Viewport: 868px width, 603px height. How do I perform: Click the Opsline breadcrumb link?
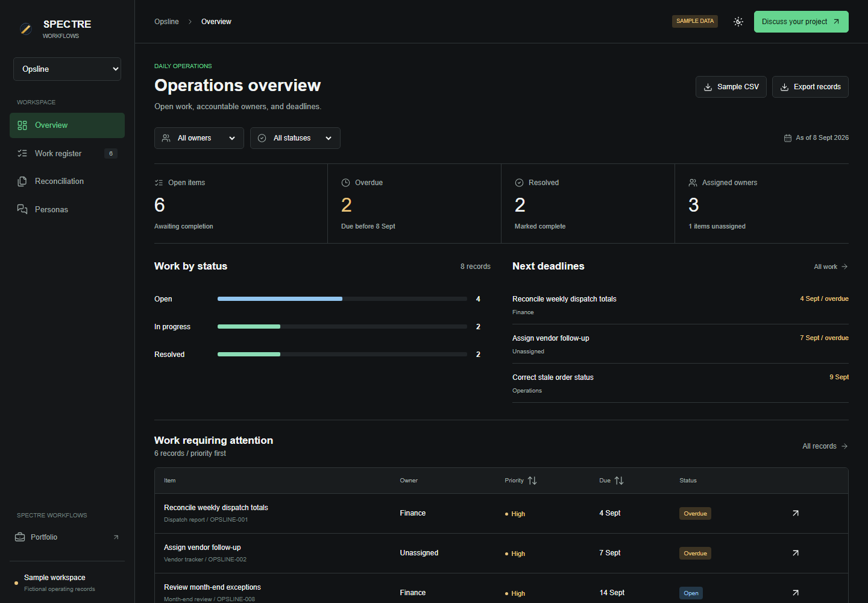[166, 22]
